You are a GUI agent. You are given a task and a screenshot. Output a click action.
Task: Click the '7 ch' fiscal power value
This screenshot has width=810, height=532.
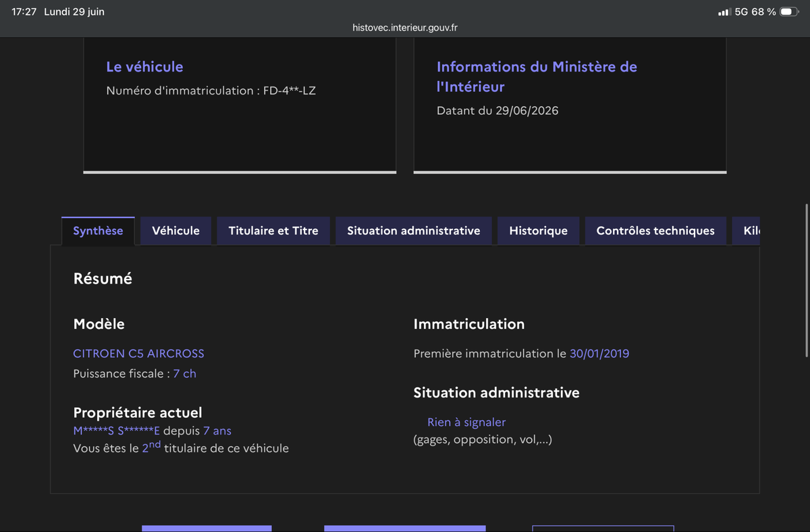point(185,373)
